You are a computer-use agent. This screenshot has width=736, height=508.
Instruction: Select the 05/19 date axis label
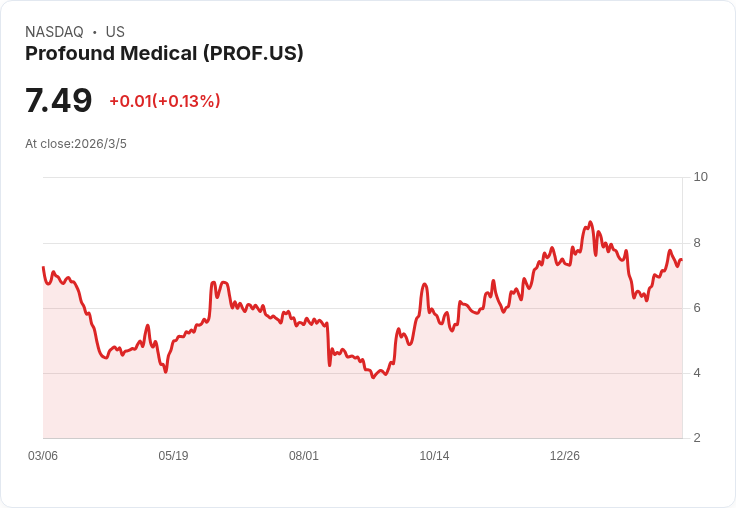[173, 456]
